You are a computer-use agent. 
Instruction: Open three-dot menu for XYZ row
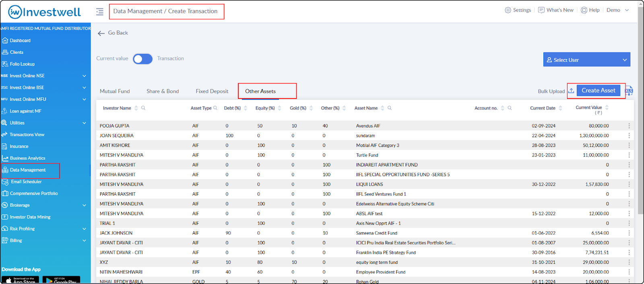pos(629,262)
